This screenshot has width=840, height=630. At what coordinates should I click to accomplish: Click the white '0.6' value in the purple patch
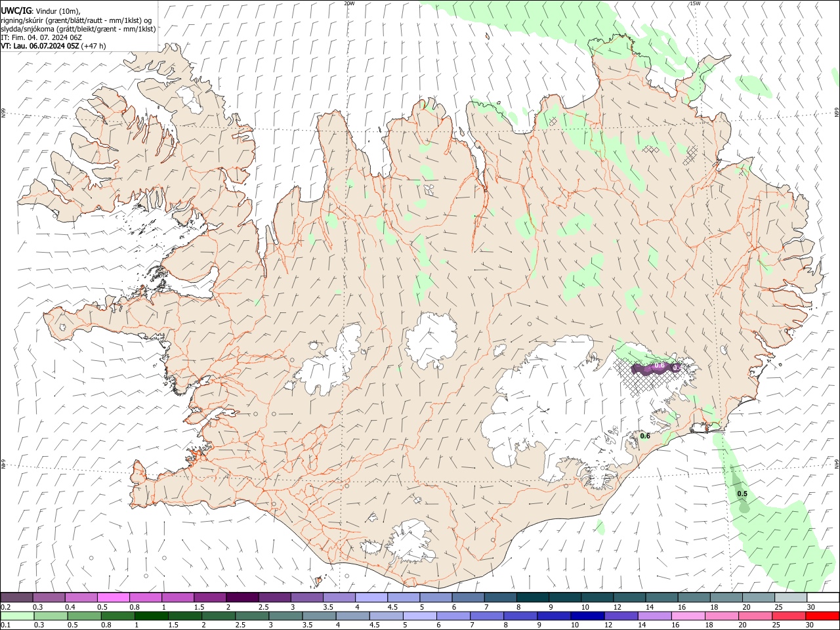[x=660, y=365]
